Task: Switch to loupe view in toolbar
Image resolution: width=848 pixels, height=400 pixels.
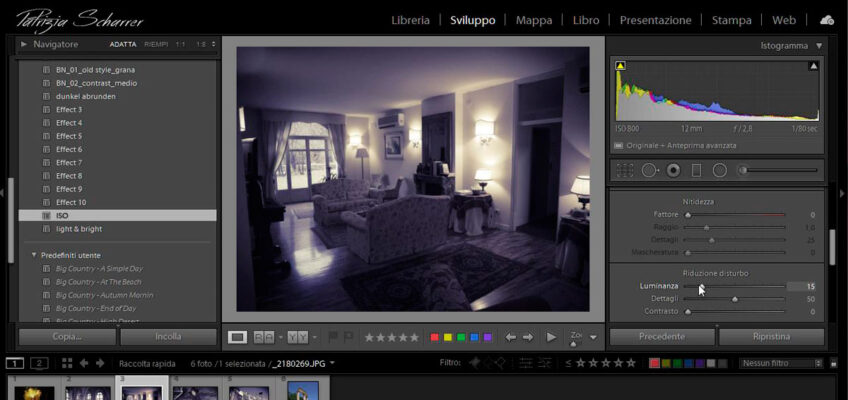Action: pos(237,337)
